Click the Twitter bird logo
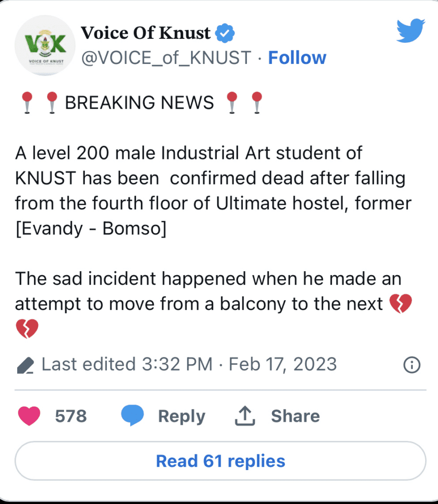 pyautogui.click(x=410, y=31)
